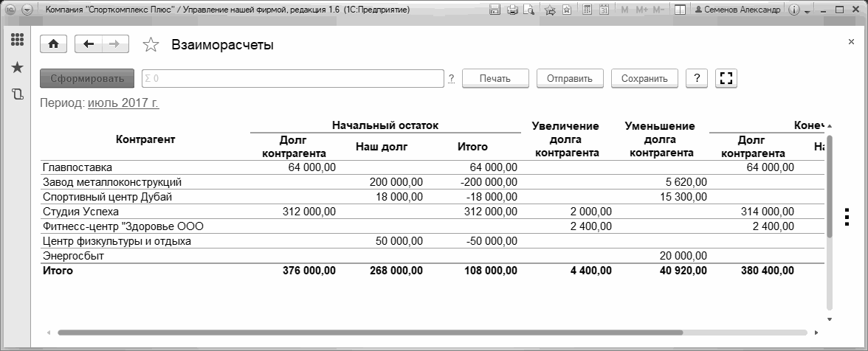Image resolution: width=868 pixels, height=351 pixels.
Task: Select the Энергосбыт cell
Action: point(73,256)
